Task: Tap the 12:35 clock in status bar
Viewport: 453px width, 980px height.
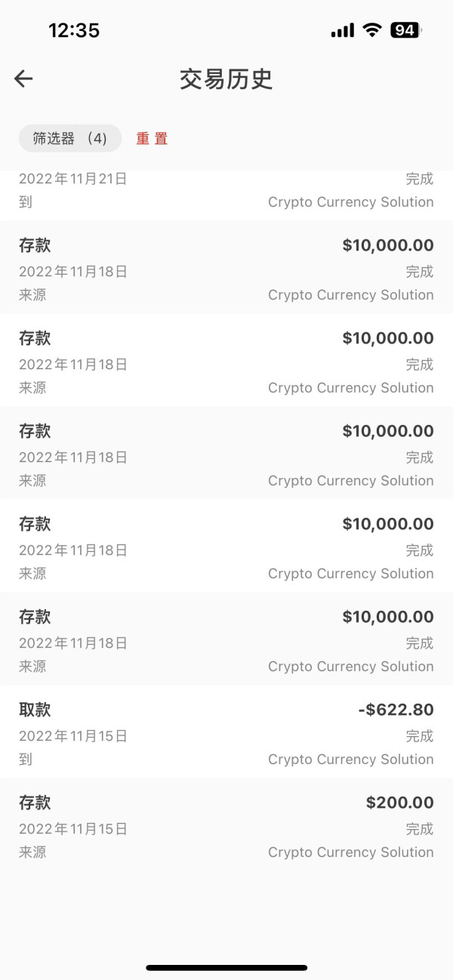Action: [x=74, y=30]
